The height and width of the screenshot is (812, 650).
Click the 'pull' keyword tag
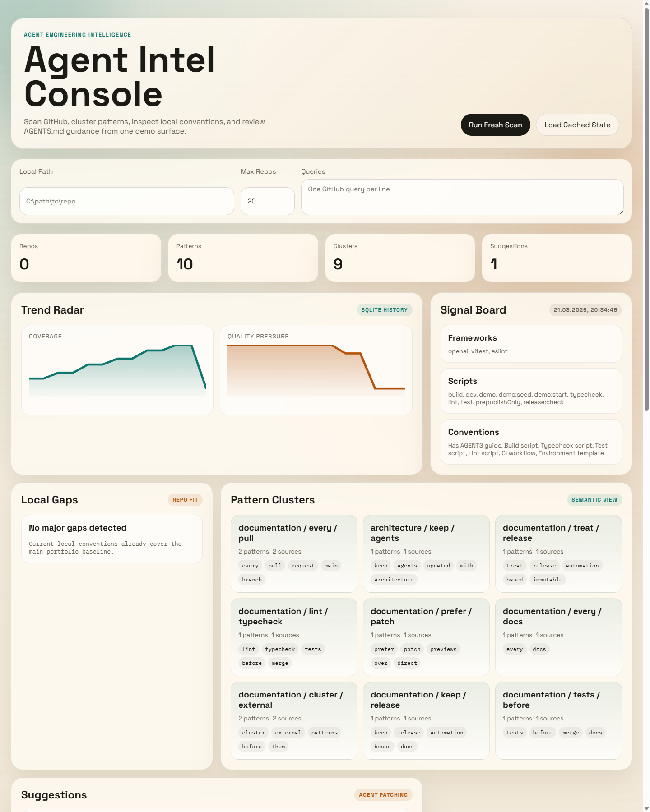click(x=275, y=566)
